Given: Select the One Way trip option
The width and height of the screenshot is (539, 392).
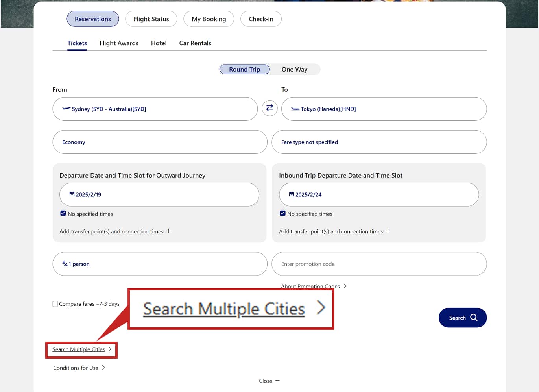Looking at the screenshot, I should tap(294, 70).
